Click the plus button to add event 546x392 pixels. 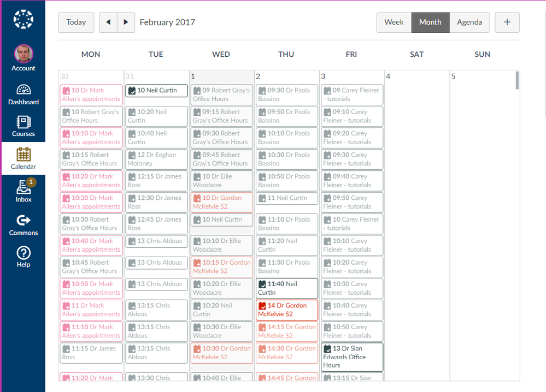tap(507, 22)
